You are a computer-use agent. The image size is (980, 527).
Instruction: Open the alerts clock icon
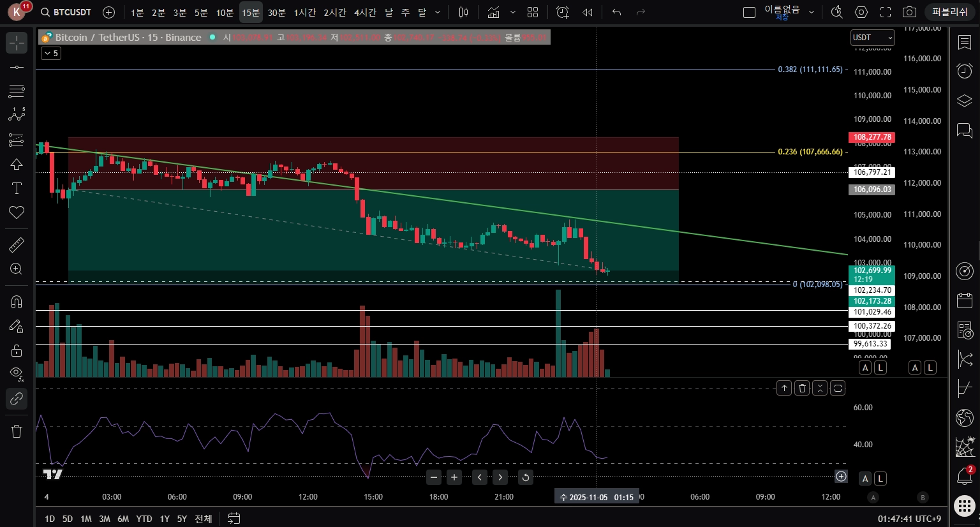point(965,71)
